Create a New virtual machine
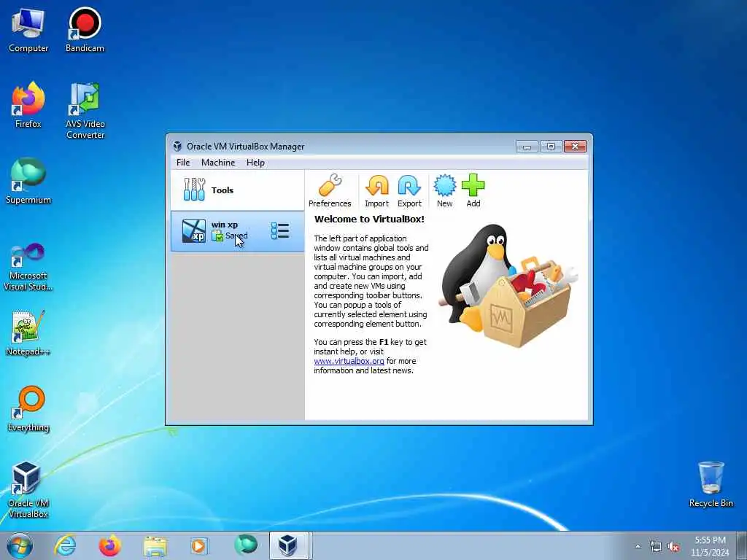The width and height of the screenshot is (747, 560). click(444, 191)
